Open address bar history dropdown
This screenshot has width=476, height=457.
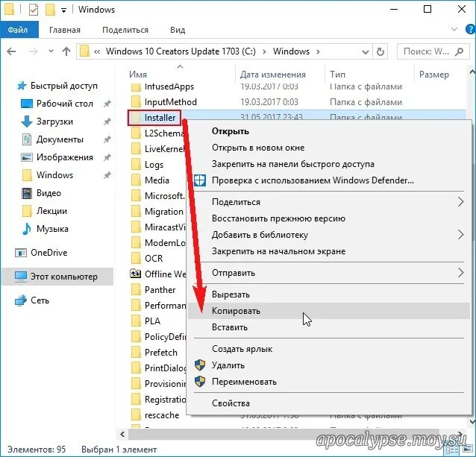pyautogui.click(x=366, y=52)
